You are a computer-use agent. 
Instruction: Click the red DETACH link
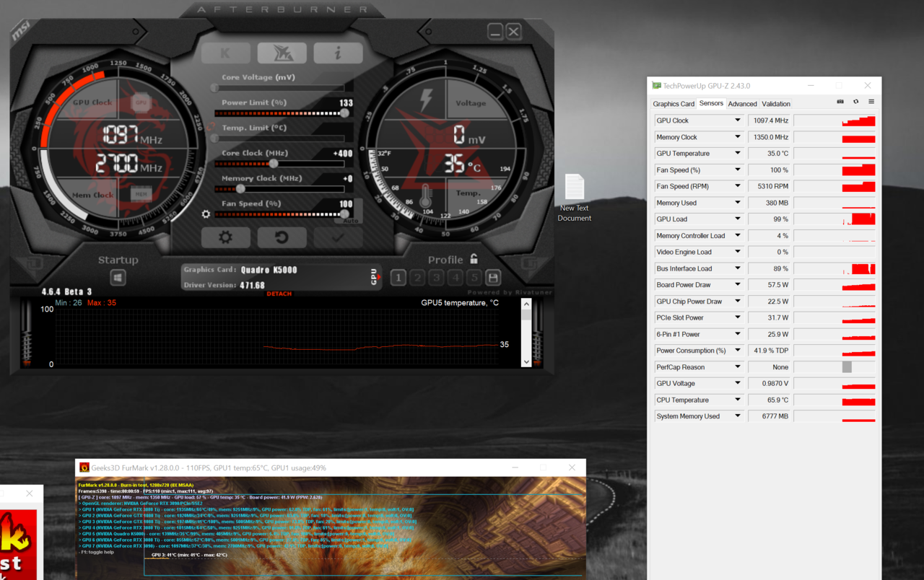pyautogui.click(x=279, y=294)
